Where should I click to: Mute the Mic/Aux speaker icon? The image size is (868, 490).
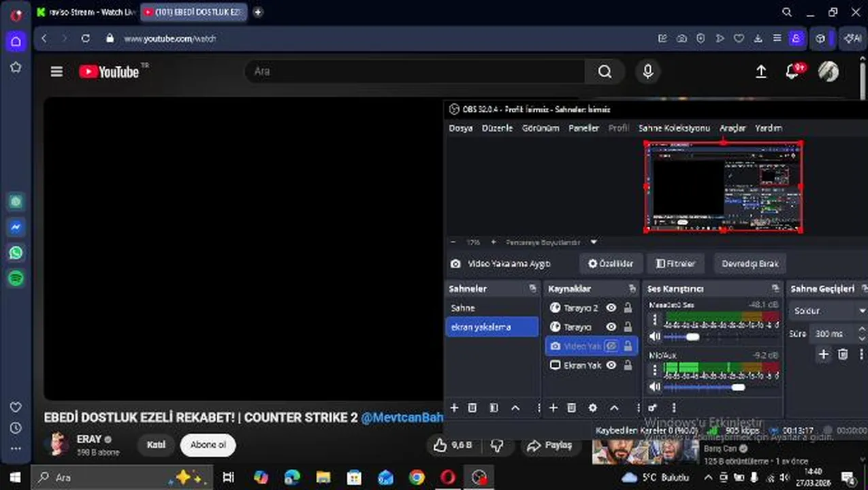tap(654, 387)
